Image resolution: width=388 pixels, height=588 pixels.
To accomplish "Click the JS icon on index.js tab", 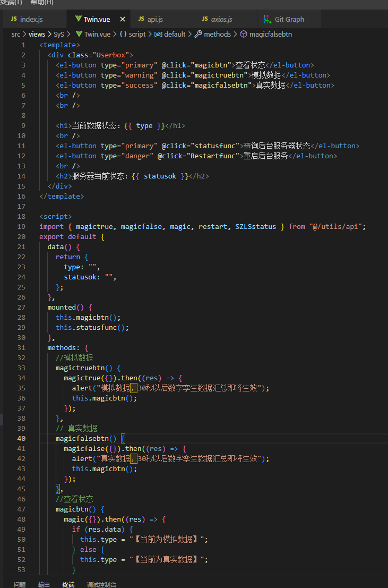I will pos(14,19).
